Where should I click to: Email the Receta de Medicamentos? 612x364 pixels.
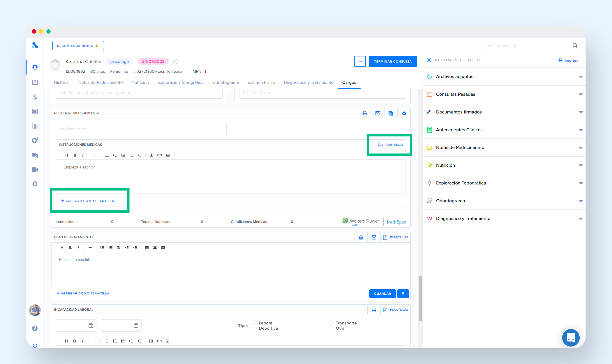tap(378, 113)
